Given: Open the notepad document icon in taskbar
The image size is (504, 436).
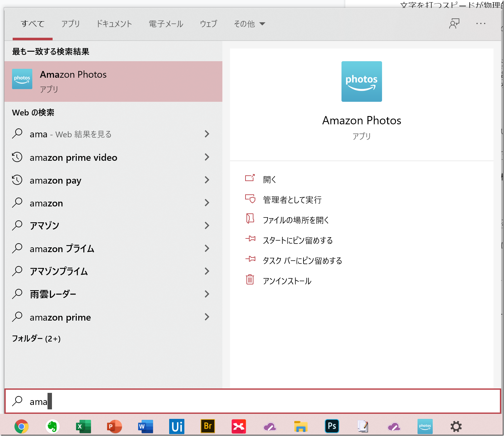Looking at the screenshot, I should tap(363, 426).
